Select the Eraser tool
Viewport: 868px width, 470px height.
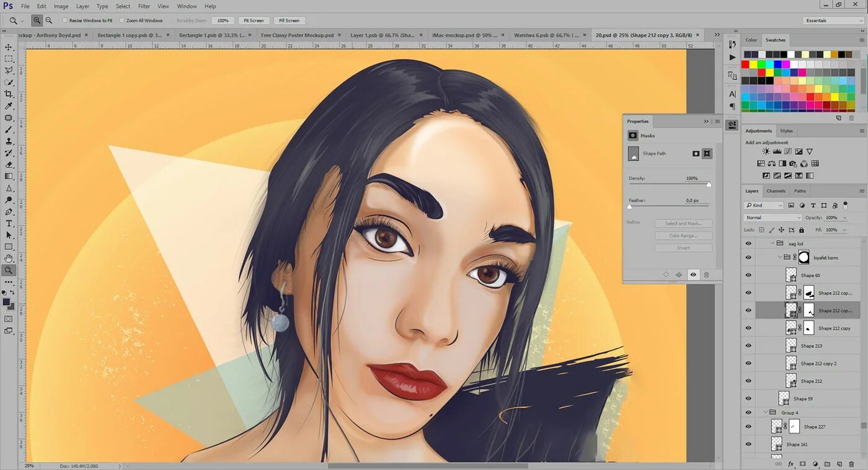pos(9,165)
